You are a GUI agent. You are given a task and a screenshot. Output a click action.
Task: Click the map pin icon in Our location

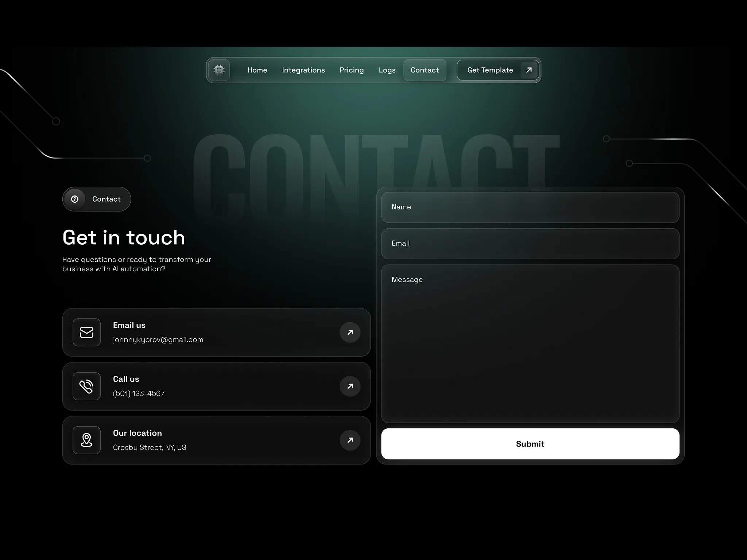pos(86,440)
